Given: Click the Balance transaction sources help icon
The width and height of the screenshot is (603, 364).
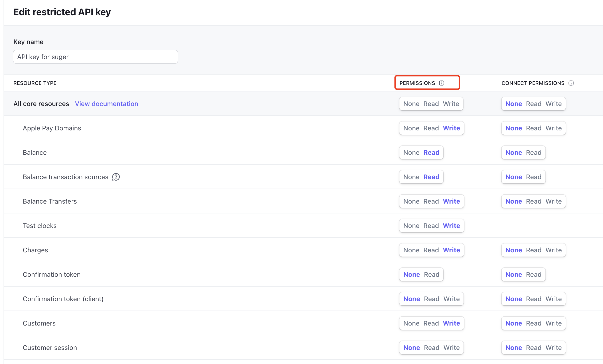Looking at the screenshot, I should pyautogui.click(x=116, y=177).
